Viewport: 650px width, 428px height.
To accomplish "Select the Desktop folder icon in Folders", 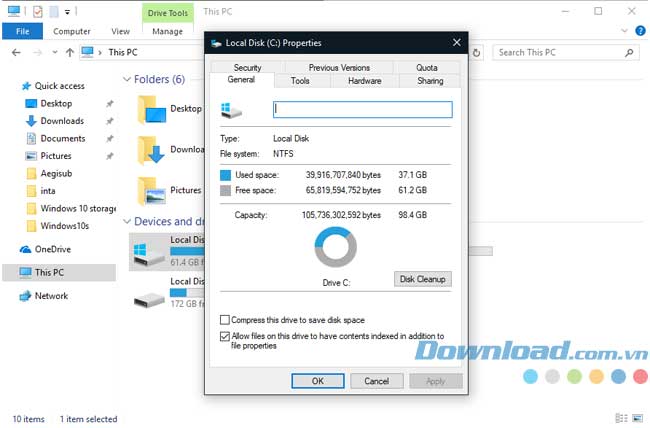I will [x=151, y=110].
